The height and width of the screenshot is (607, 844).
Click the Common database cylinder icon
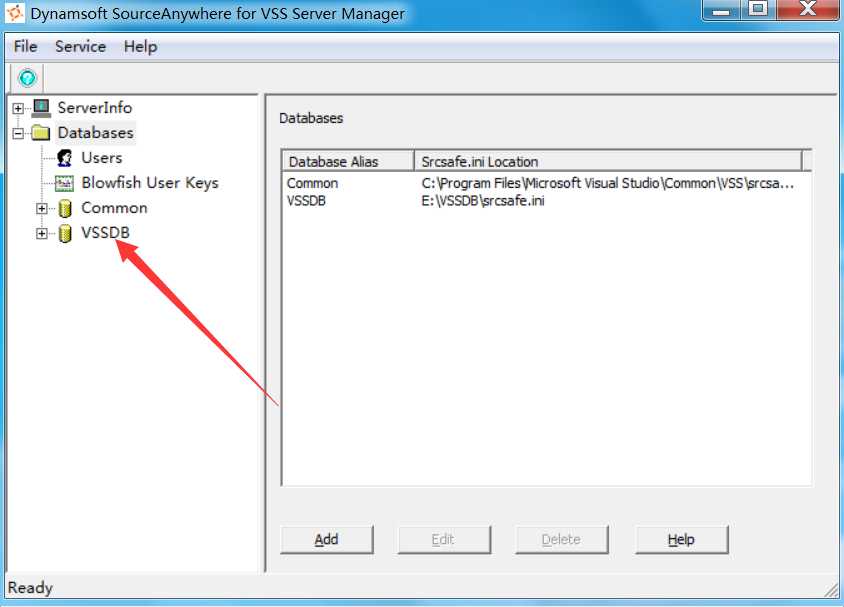pyautogui.click(x=65, y=208)
